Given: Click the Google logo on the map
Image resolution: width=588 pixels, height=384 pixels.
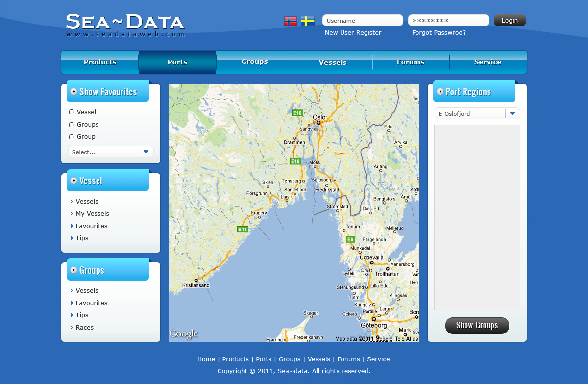Looking at the screenshot, I should (x=184, y=334).
